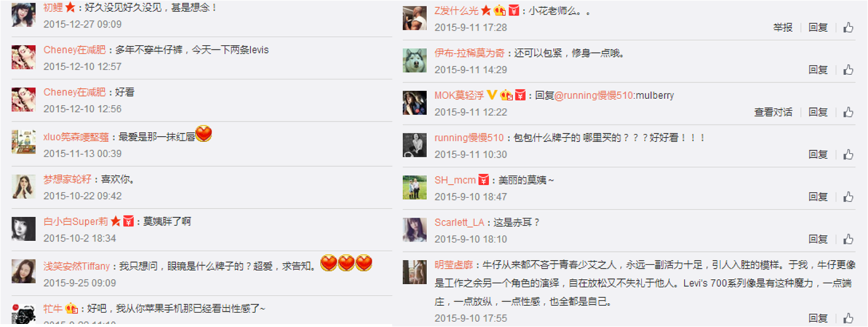Image resolution: width=868 pixels, height=327 pixels.
Task: Like SH_mcm's comment 美丽的莫姨
Action: [x=848, y=197]
